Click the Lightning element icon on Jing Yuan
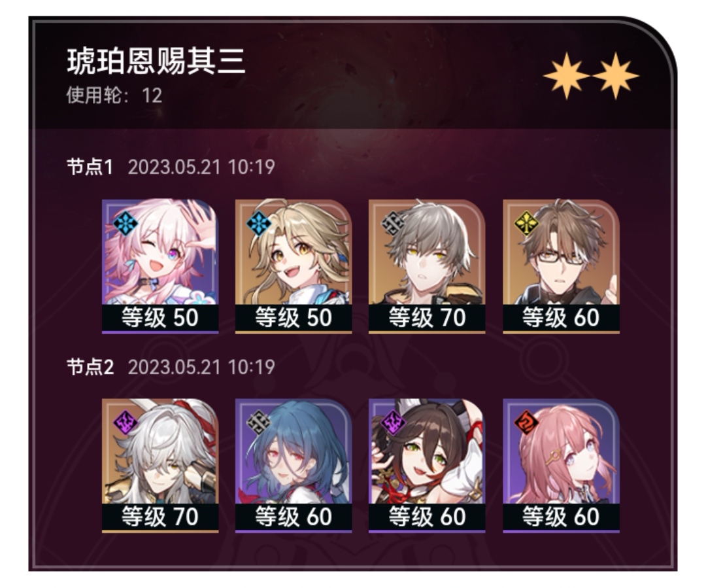This screenshot has width=706, height=588. point(125,422)
